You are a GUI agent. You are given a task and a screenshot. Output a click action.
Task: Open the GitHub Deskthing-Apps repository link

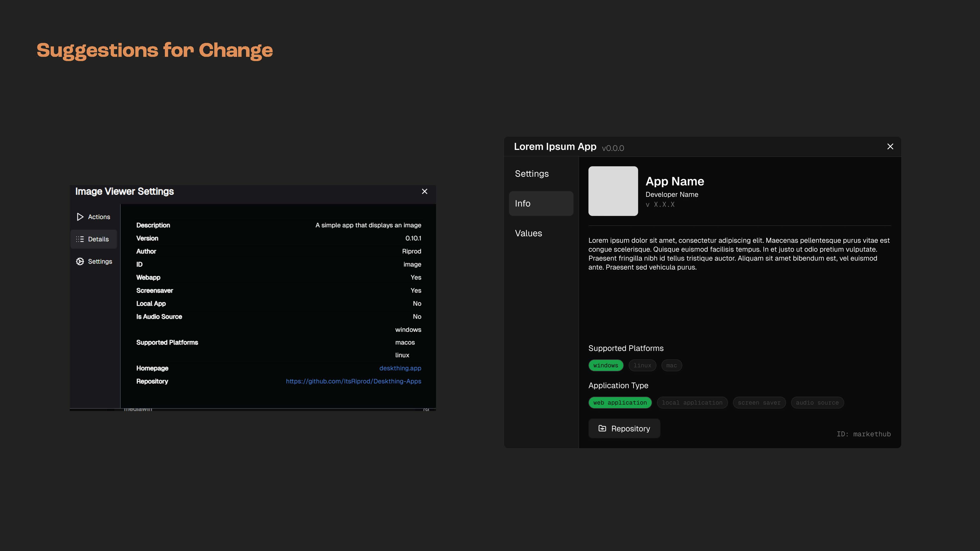(353, 381)
